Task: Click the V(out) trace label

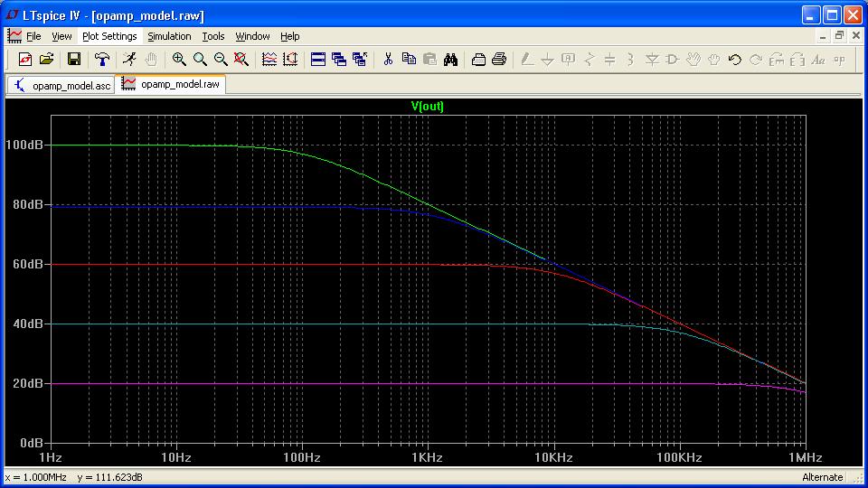Action: [428, 107]
